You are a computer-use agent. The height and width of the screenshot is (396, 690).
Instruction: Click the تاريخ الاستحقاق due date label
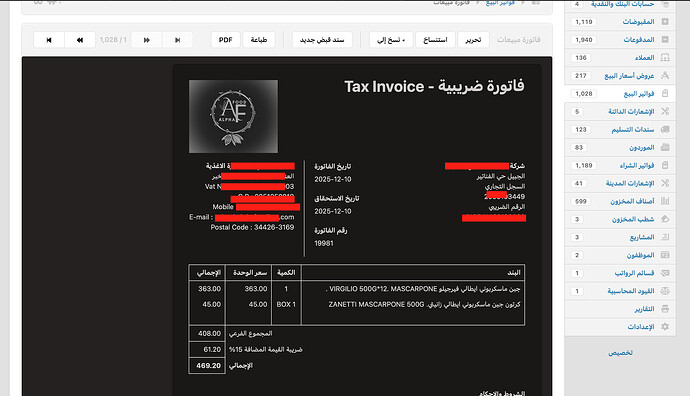[337, 198]
